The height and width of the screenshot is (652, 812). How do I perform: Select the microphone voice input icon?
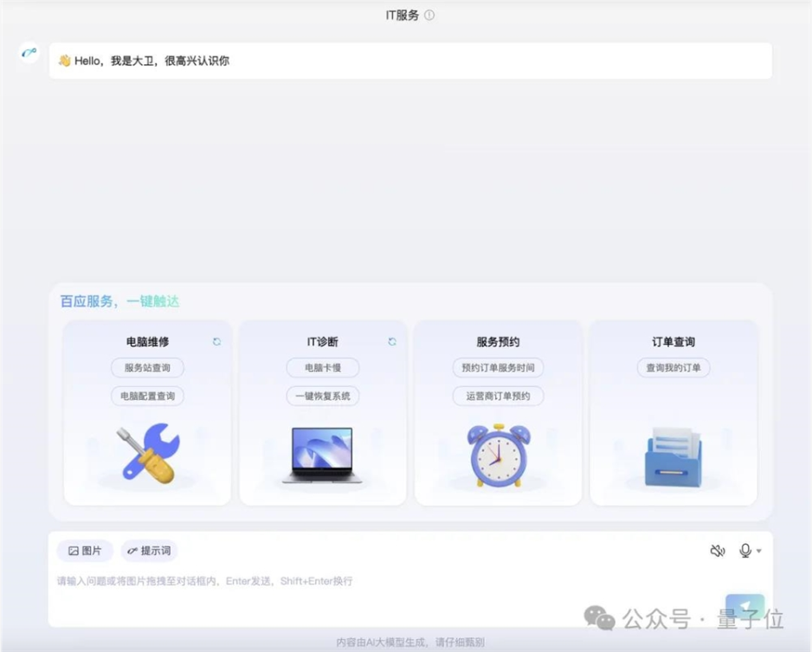tap(746, 550)
